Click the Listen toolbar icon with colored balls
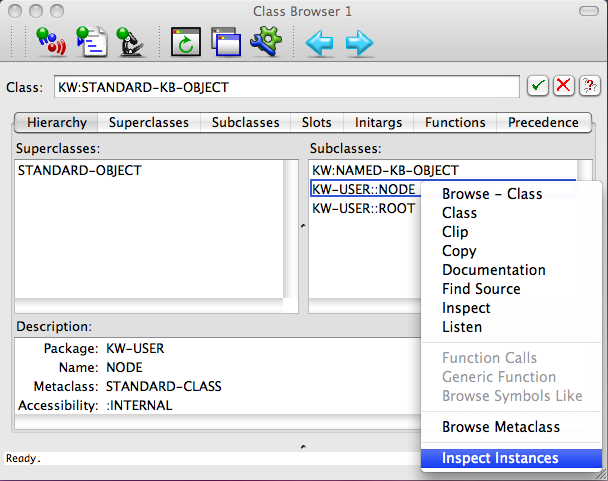This screenshot has width=608, height=481. click(x=50, y=42)
